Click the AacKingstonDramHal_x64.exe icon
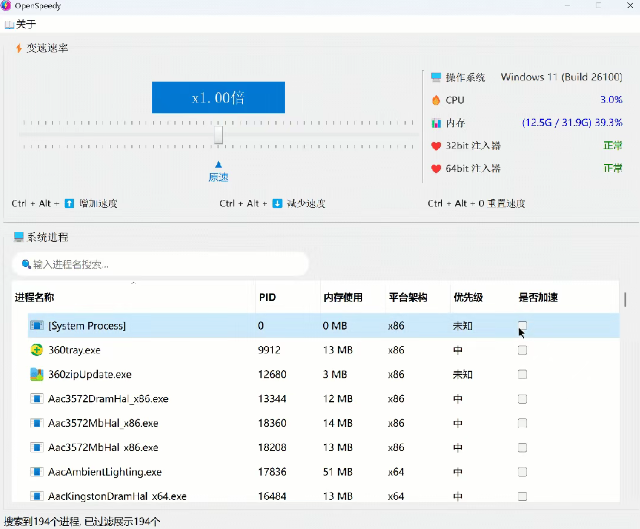 [x=37, y=496]
